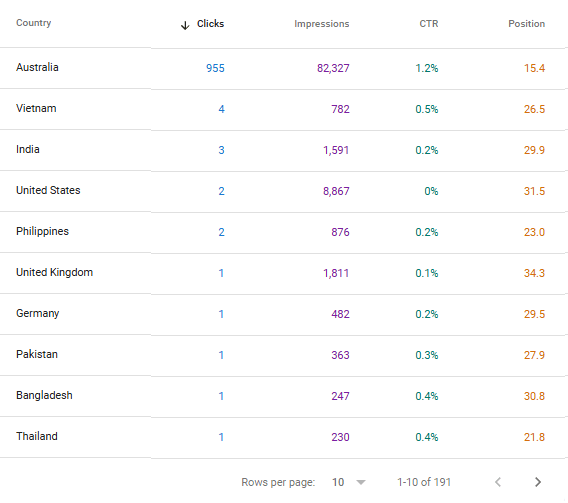Click the 31.5 position for United States
The height and width of the screenshot is (503, 568).
(534, 191)
